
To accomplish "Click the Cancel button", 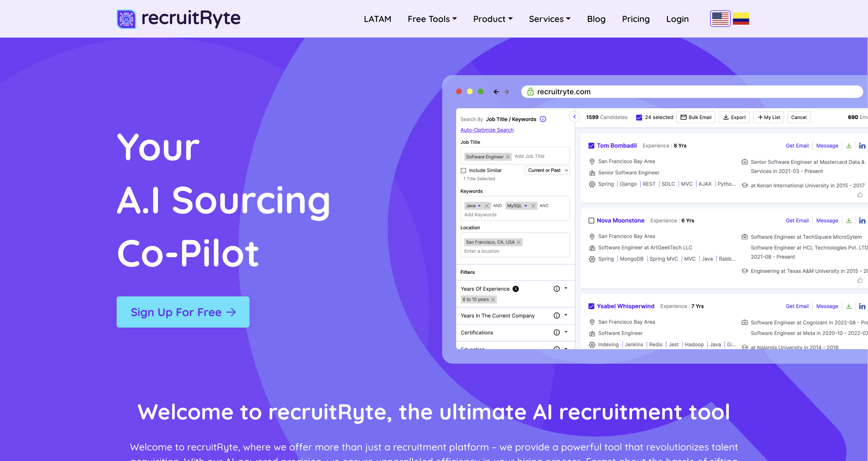I will pyautogui.click(x=799, y=117).
